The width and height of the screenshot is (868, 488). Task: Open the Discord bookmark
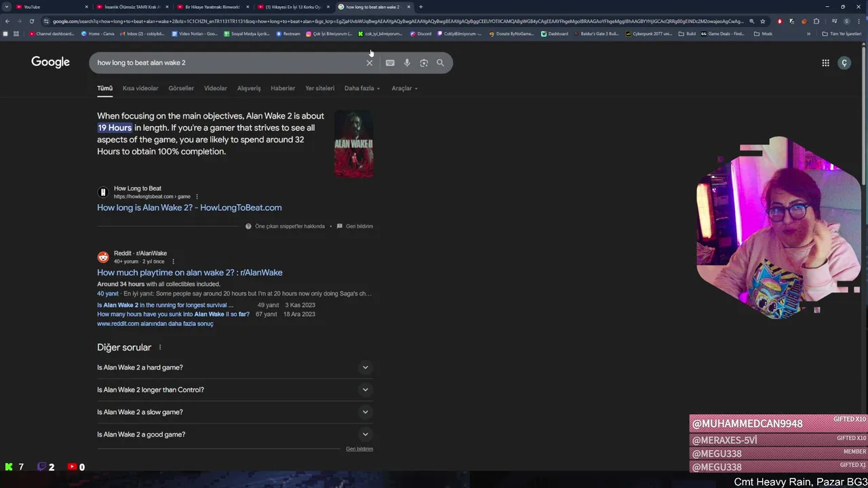tap(420, 33)
